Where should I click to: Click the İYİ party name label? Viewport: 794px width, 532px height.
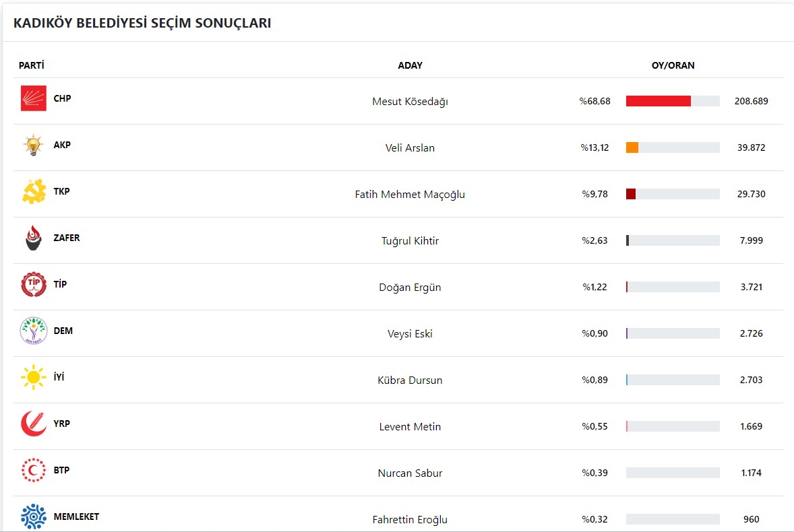point(59,376)
